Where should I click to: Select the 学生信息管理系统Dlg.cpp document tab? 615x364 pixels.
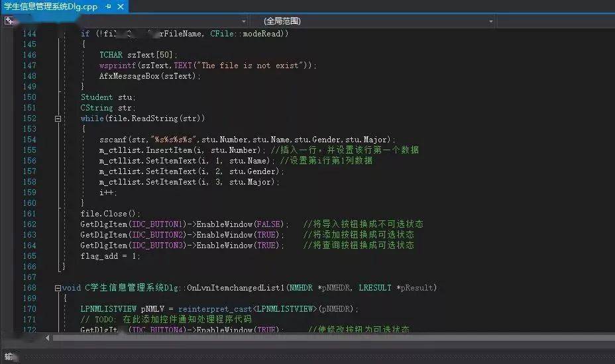tap(50, 7)
